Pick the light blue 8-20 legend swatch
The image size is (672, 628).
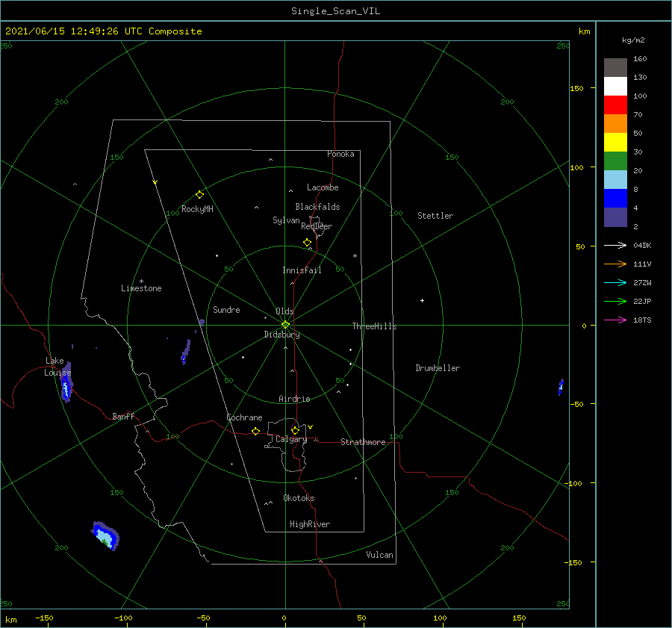point(615,180)
